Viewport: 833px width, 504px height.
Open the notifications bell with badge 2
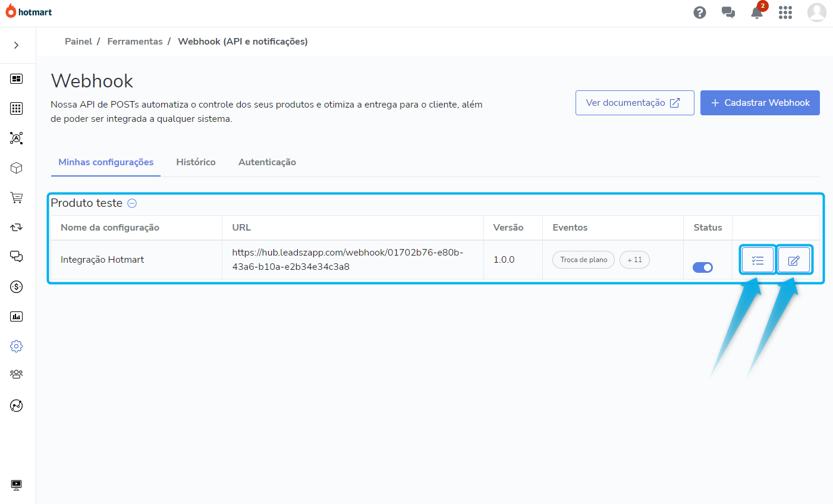coord(756,12)
